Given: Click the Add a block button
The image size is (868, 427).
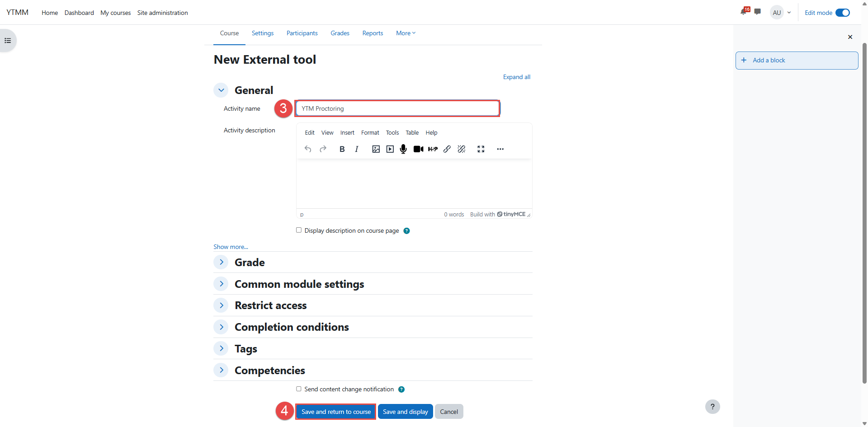Looking at the screenshot, I should [797, 61].
